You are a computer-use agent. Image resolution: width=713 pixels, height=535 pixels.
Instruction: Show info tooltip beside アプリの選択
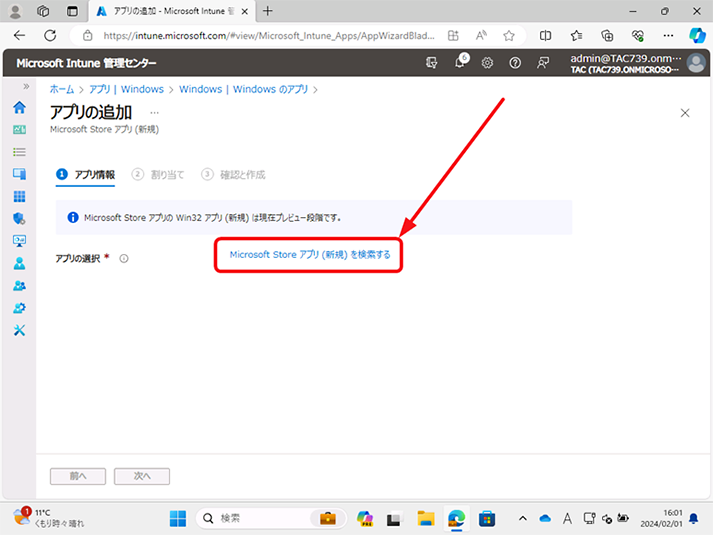point(124,259)
